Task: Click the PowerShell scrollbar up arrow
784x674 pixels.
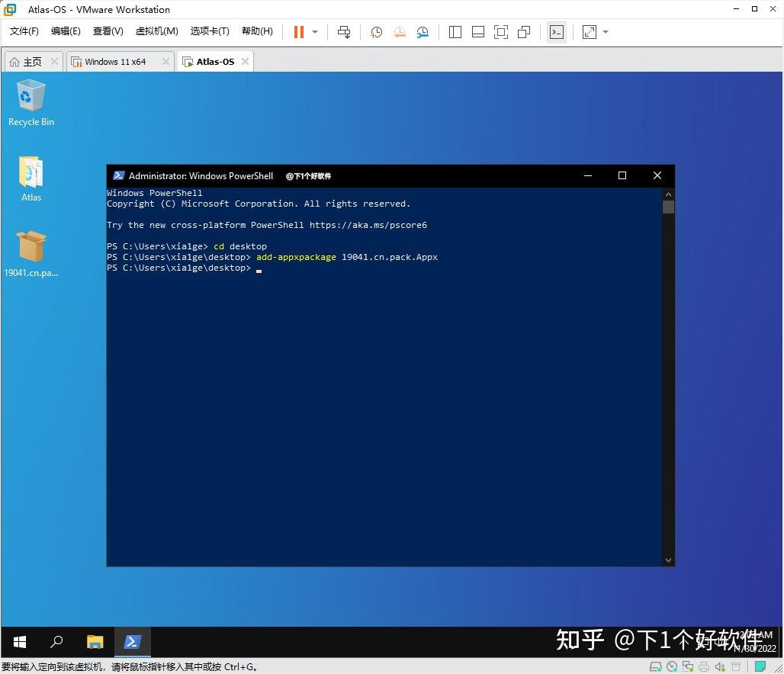Action: (669, 194)
